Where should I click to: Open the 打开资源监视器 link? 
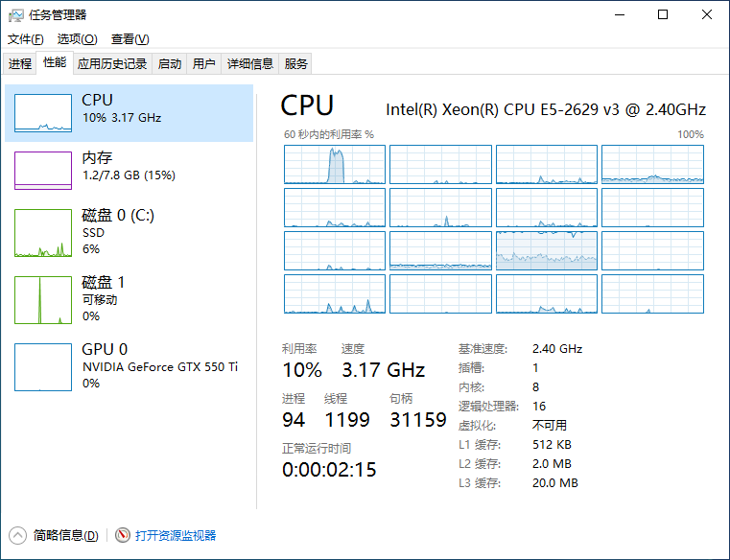[176, 536]
